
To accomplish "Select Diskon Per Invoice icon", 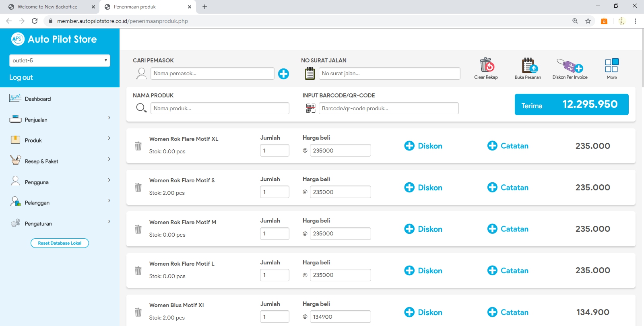I will click(570, 65).
